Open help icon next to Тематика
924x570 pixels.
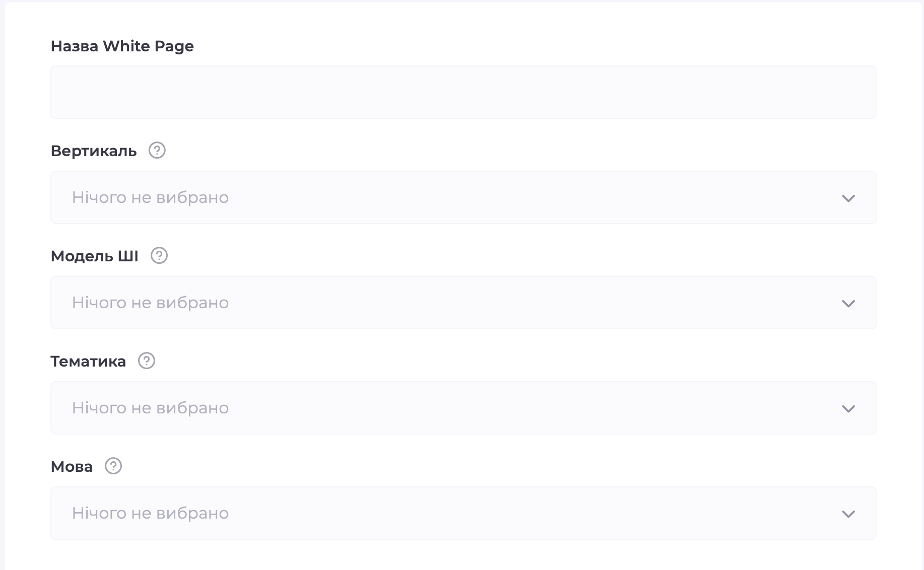(147, 361)
